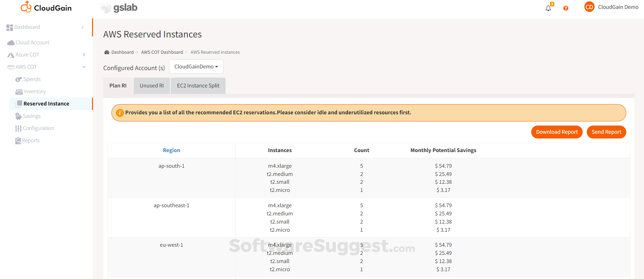Click the orange help question mark icon
This screenshot has width=644, height=279.
[x=566, y=8]
